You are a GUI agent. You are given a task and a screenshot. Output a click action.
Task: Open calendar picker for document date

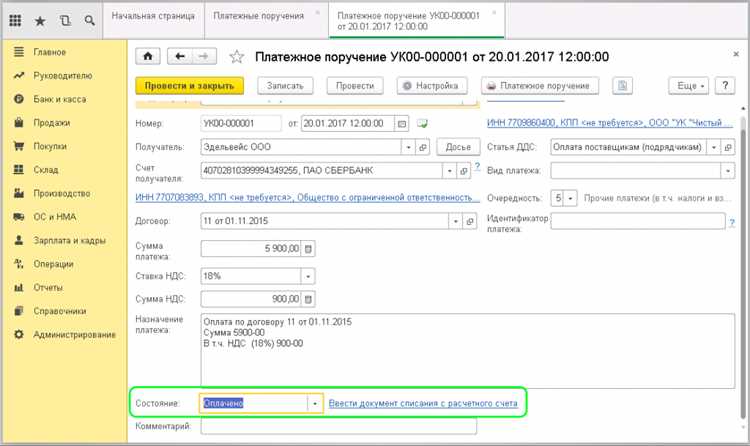point(402,124)
